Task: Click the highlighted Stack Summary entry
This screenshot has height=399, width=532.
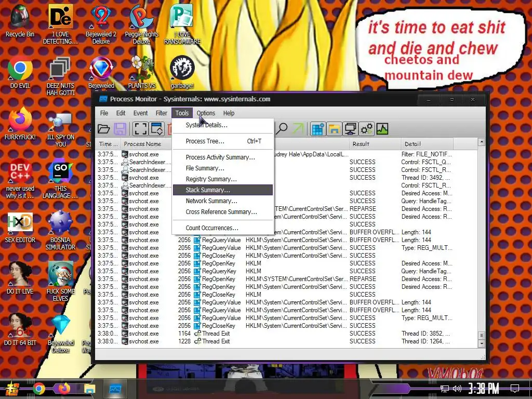Action: point(222,190)
